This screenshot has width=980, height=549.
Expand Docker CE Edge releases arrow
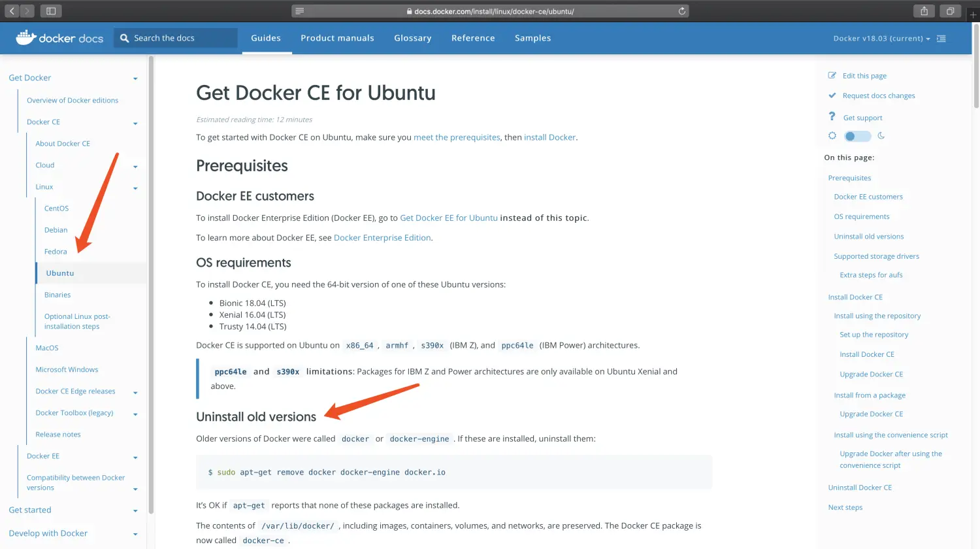coord(135,393)
